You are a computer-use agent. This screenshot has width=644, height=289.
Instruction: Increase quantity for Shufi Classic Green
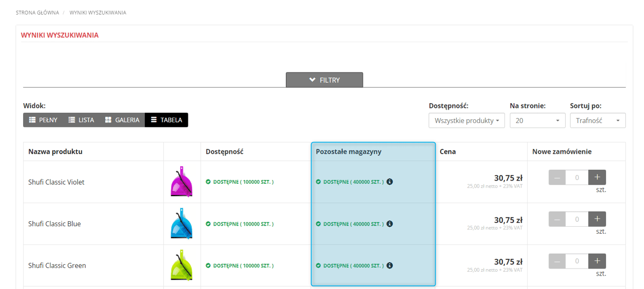(x=597, y=261)
